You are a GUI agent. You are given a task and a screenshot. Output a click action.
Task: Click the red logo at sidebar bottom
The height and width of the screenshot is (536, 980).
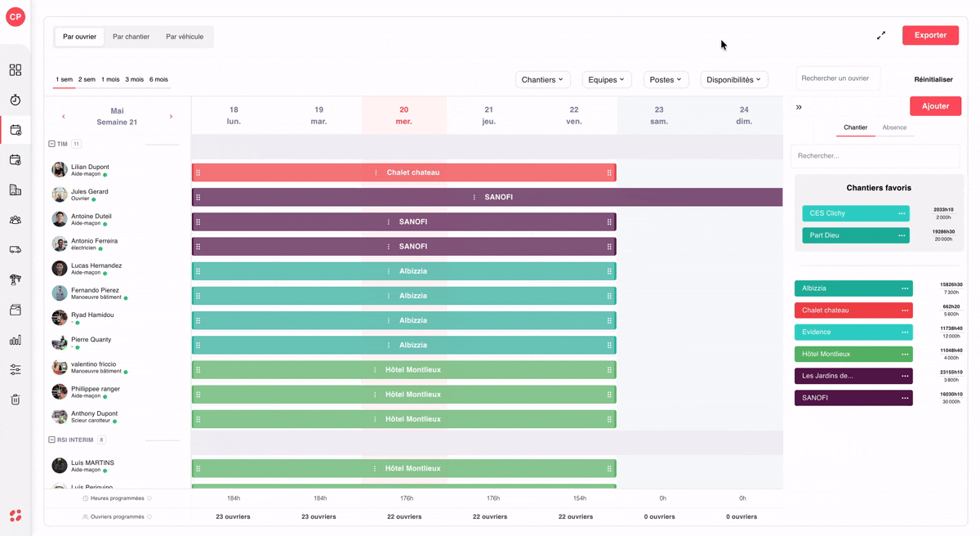tap(16, 516)
